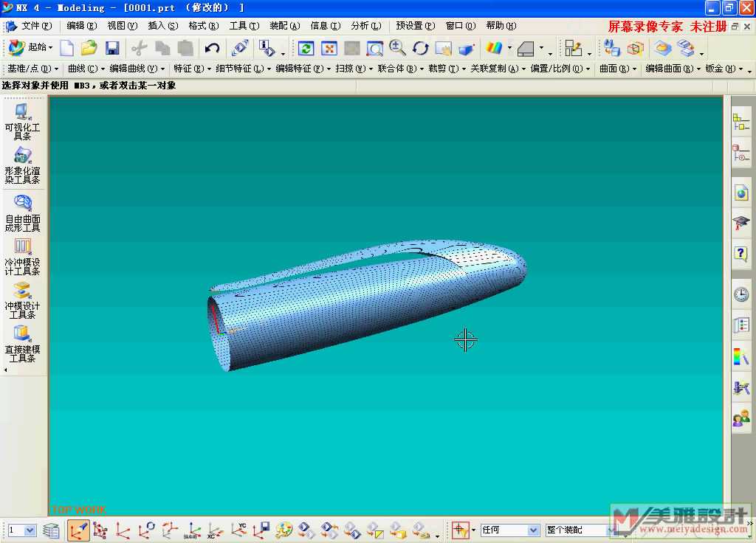This screenshot has width=756, height=543.
Task: Open the Format (格式) menu
Action: pyautogui.click(x=203, y=26)
